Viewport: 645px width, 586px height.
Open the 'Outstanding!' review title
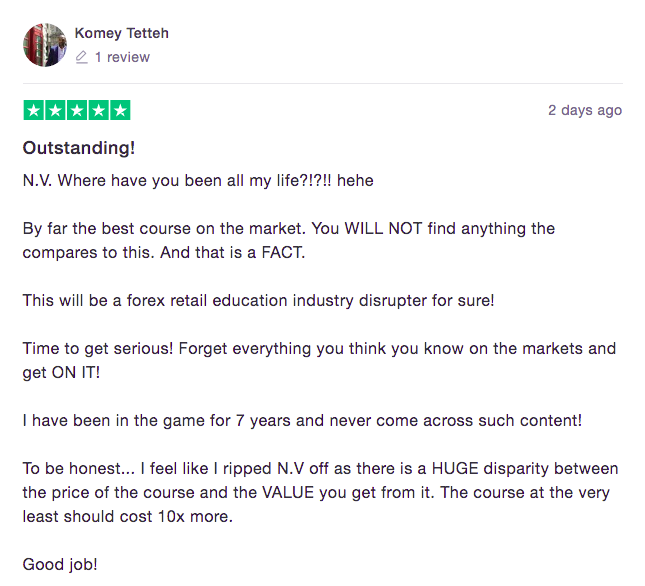[x=79, y=148]
